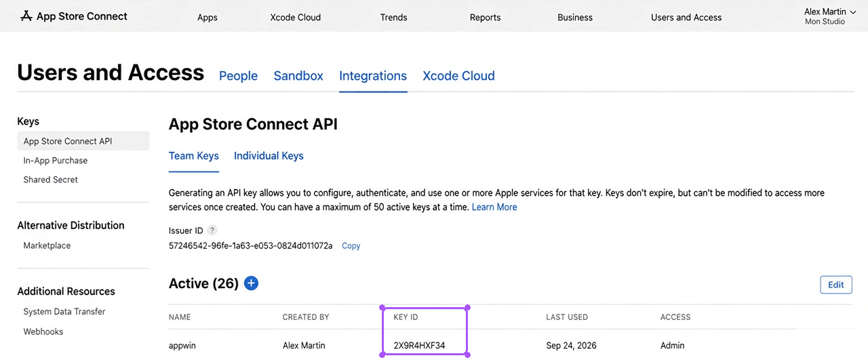The image size is (868, 358).
Task: Open In-App Purchase keys
Action: point(56,161)
